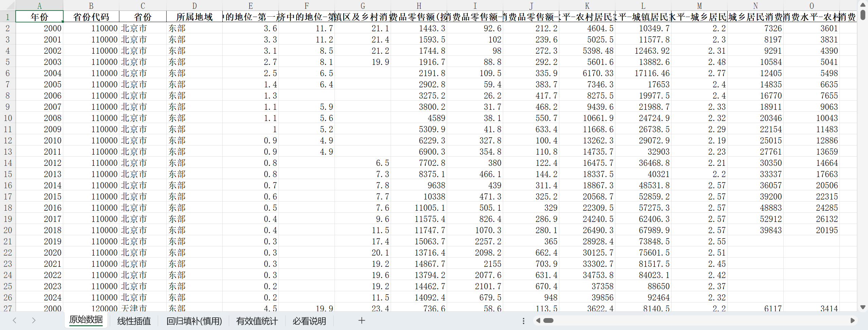Click the horizontal scrollbar right arrow
868x330 pixels.
tap(852, 320)
